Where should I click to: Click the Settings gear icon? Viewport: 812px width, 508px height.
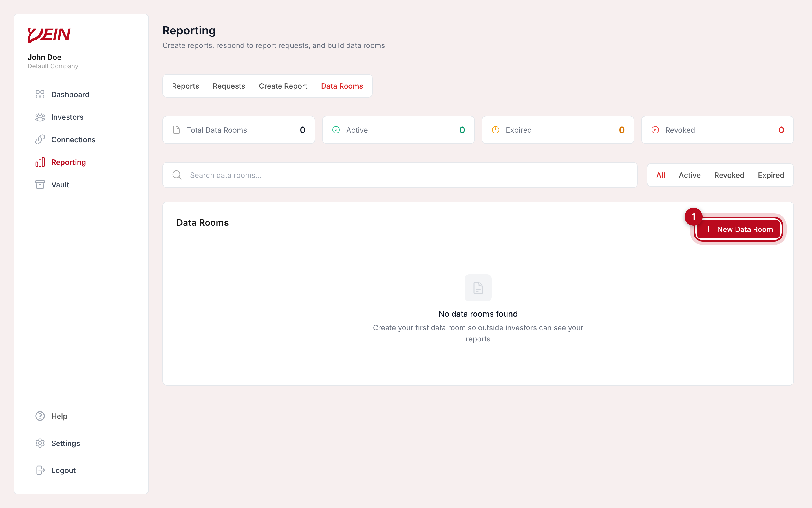tap(40, 443)
